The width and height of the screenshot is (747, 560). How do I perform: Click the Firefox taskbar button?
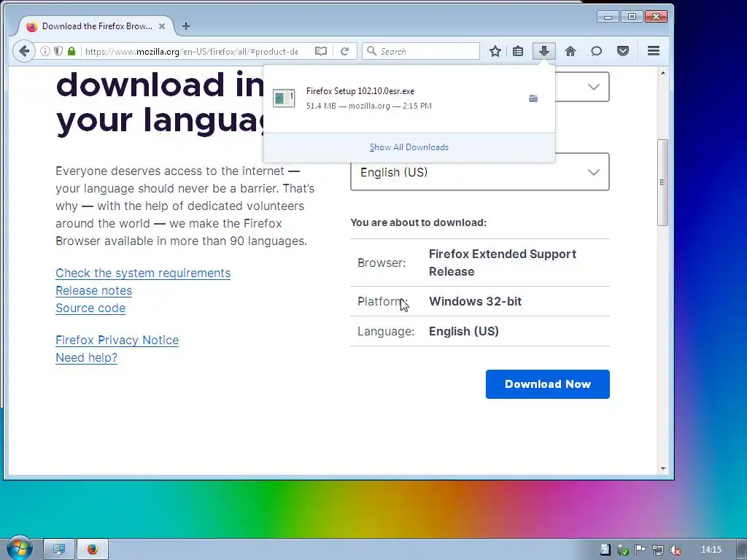click(x=93, y=549)
